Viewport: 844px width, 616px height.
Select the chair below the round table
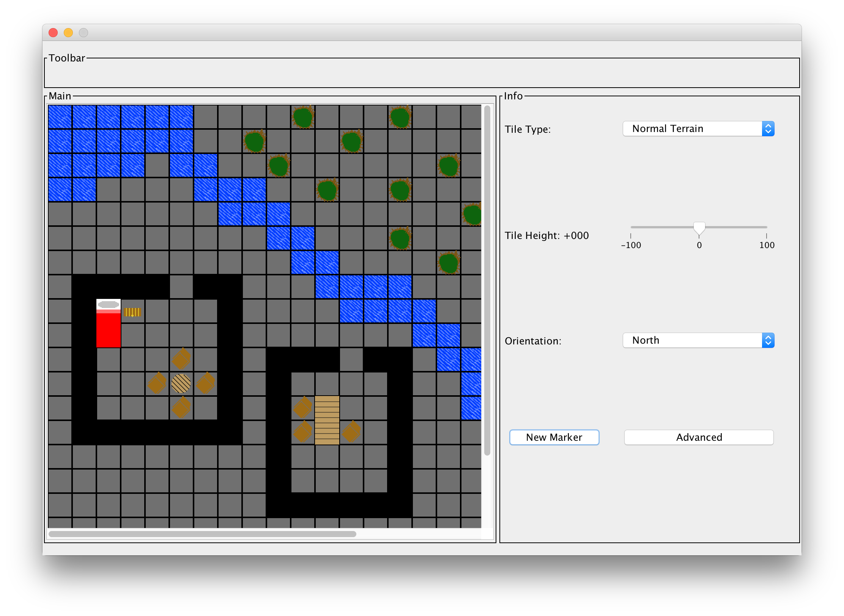pyautogui.click(x=181, y=407)
